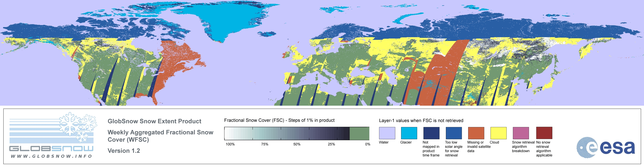Click 'Weekly Aggregated Fractional Snow Cover (WFSC)' text
Screen dimensions: 644x167
point(160,136)
